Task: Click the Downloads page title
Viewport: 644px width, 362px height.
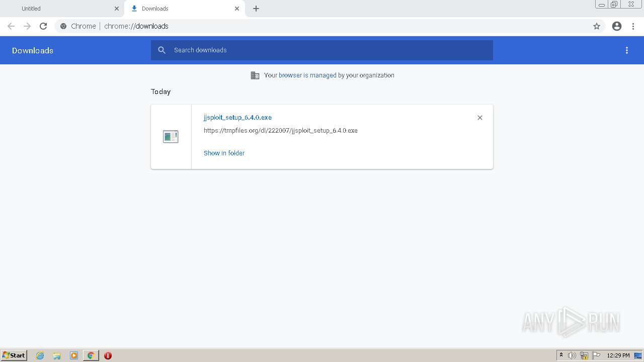Action: tap(33, 50)
